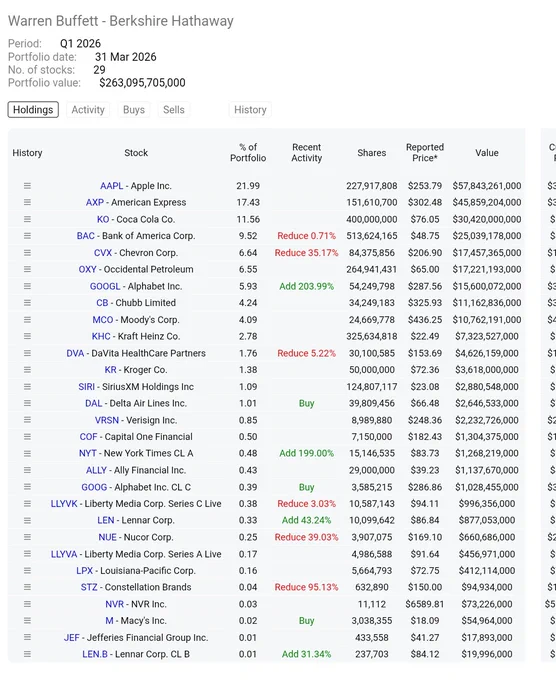Screen dimensions: 556x680
Task: Open the STZ ticker link
Action: click(x=89, y=587)
